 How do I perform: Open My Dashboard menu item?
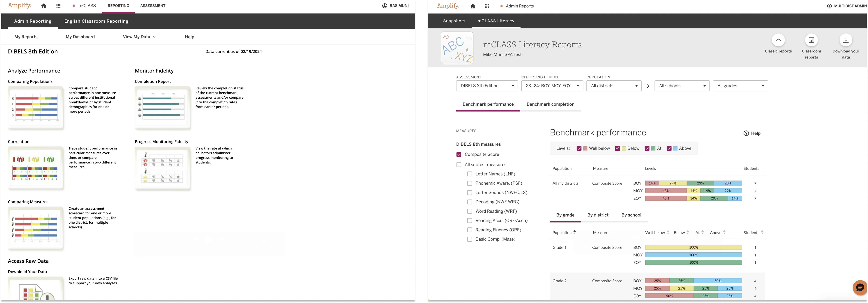click(x=80, y=37)
